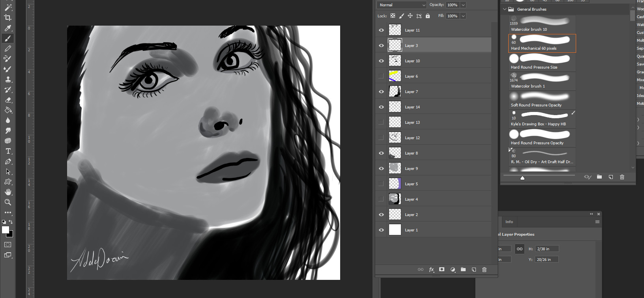
Task: Select the Zoom tool
Action: click(7, 202)
